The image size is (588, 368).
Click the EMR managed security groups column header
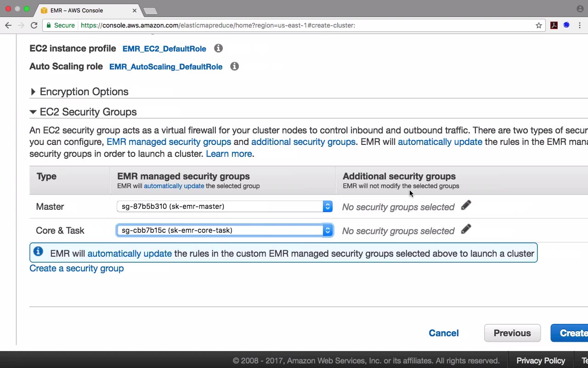coord(183,176)
